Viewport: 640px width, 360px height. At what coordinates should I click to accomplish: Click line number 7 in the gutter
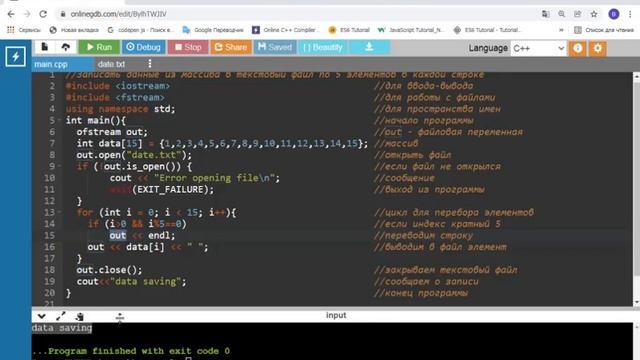coord(52,144)
